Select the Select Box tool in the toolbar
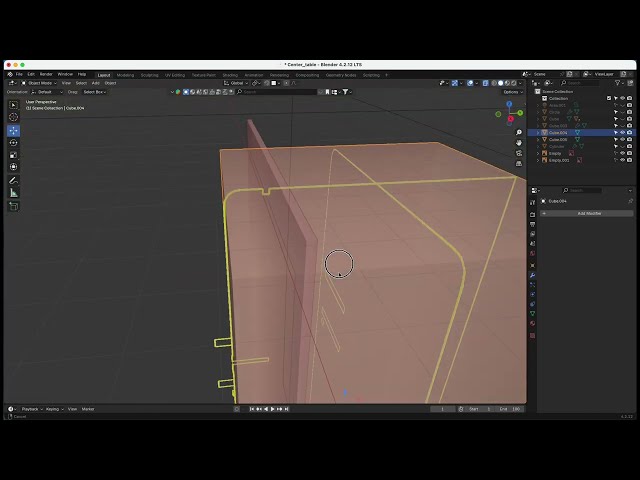The width and height of the screenshot is (640, 480). tap(13, 105)
